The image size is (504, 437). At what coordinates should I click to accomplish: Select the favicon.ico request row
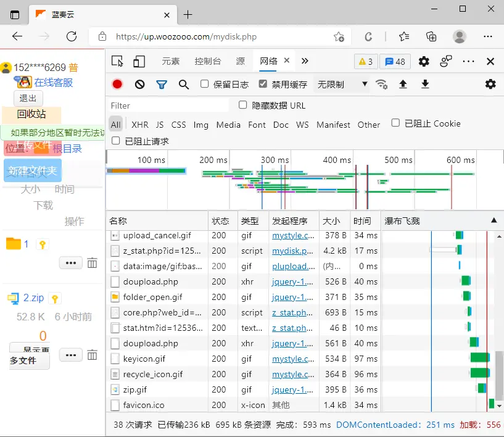243,405
